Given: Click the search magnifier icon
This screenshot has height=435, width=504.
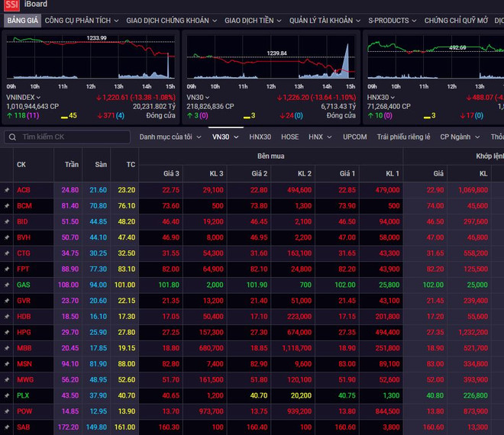Looking at the screenshot, I should (12, 137).
